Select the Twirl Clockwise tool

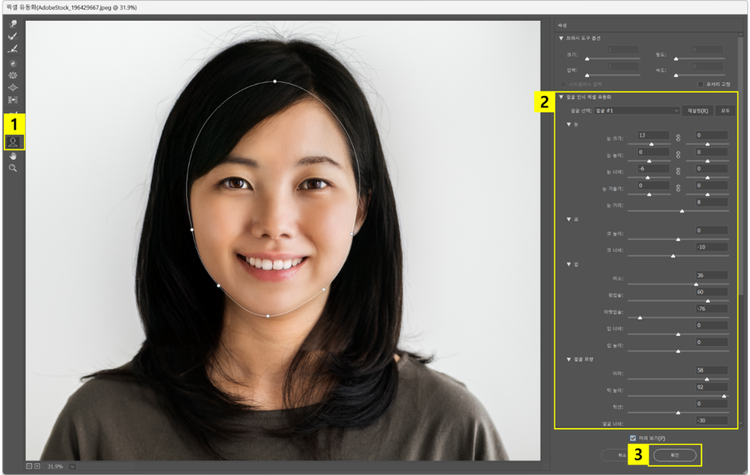(13, 62)
